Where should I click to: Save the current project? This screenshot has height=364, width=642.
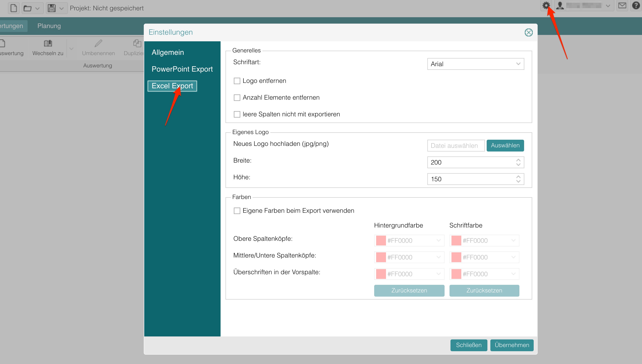[51, 8]
